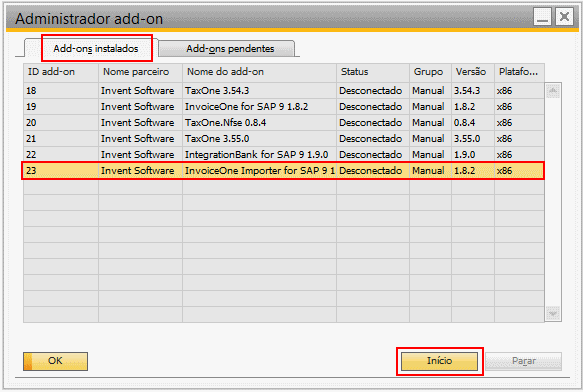Click ID cell 22
This screenshot has width=583, height=392.
point(61,155)
